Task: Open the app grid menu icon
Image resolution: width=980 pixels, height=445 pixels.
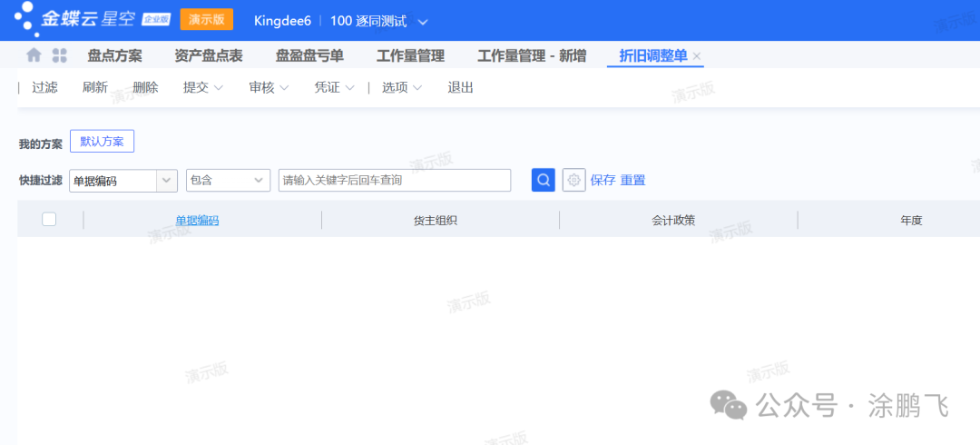Action: (60, 55)
